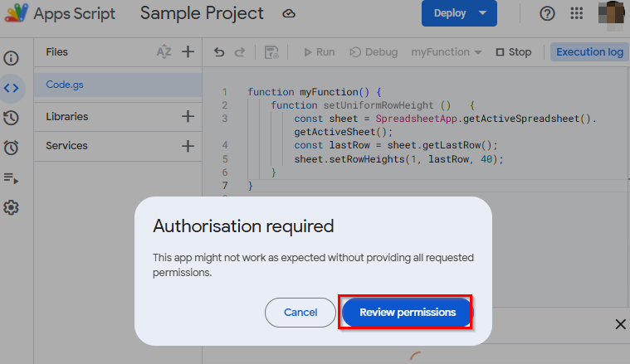Image resolution: width=630 pixels, height=364 pixels.
Task: Select the Editor code icon in sidebar
Action: click(12, 87)
